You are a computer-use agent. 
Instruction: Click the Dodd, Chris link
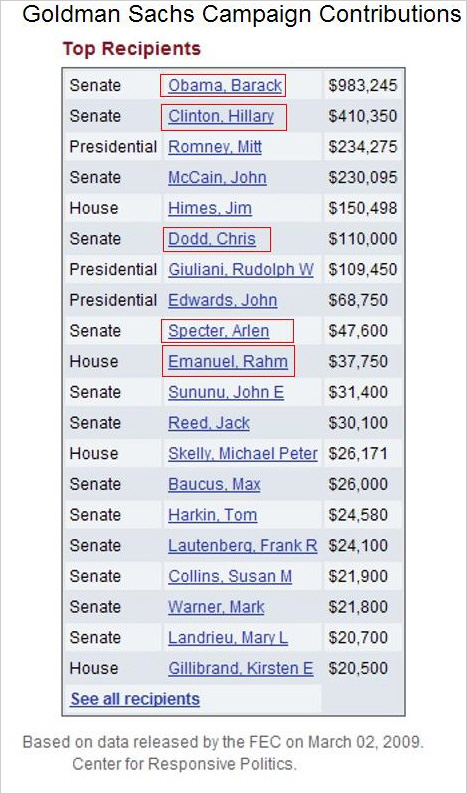tap(212, 239)
